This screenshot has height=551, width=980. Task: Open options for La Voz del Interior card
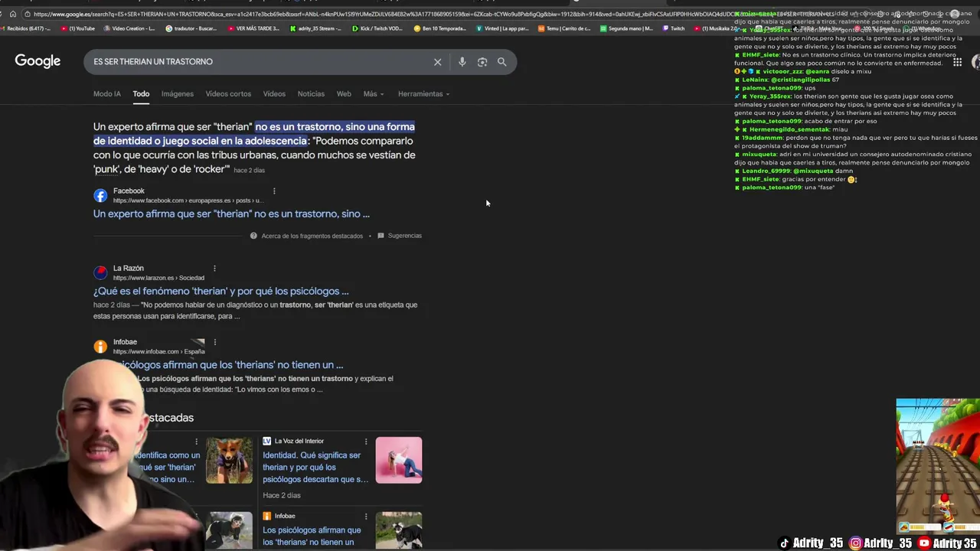tap(366, 442)
